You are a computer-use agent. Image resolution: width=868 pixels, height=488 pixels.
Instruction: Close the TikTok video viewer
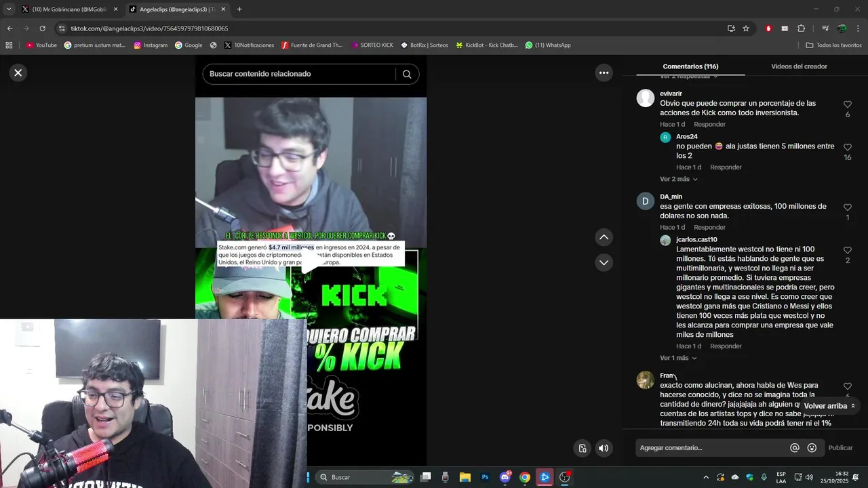click(x=18, y=73)
